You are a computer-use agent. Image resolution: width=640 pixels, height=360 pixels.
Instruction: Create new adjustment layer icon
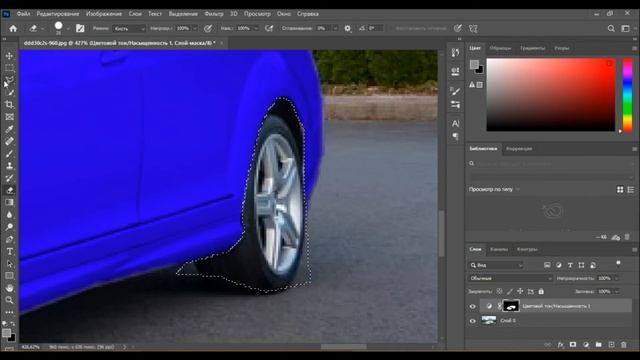click(x=586, y=345)
